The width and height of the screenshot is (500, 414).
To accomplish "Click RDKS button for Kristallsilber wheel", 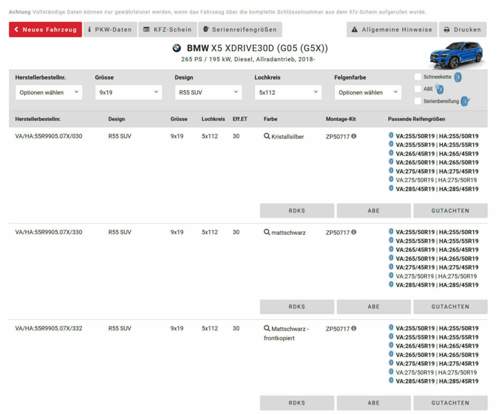I will [x=297, y=211].
